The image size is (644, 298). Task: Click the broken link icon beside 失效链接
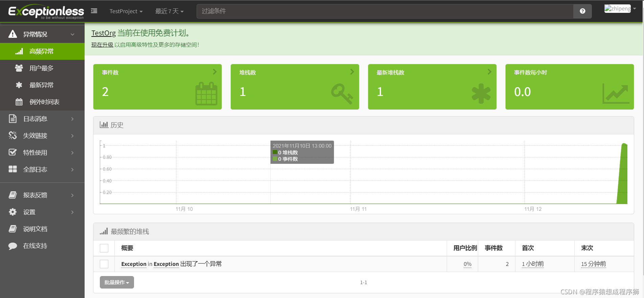pos(13,135)
